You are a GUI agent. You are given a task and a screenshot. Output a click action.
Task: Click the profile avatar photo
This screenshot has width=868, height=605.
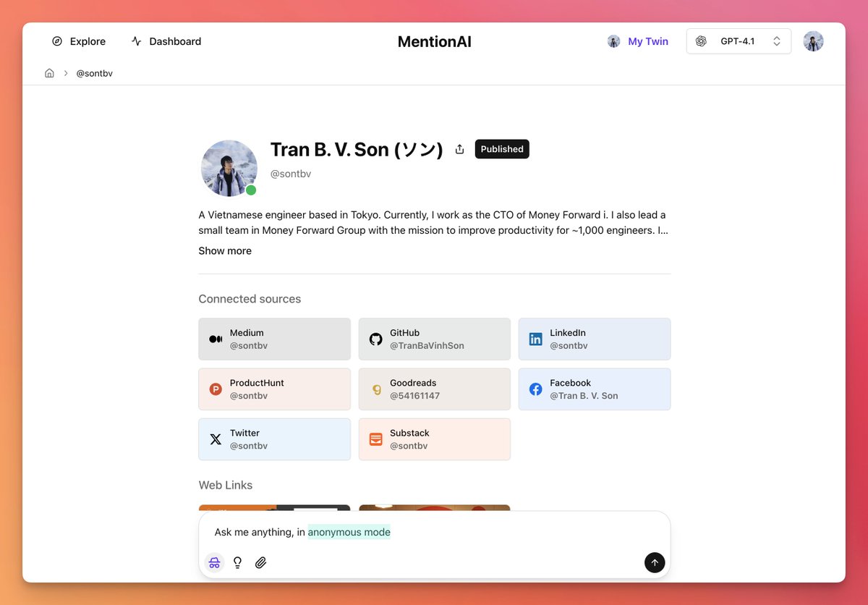(x=229, y=168)
